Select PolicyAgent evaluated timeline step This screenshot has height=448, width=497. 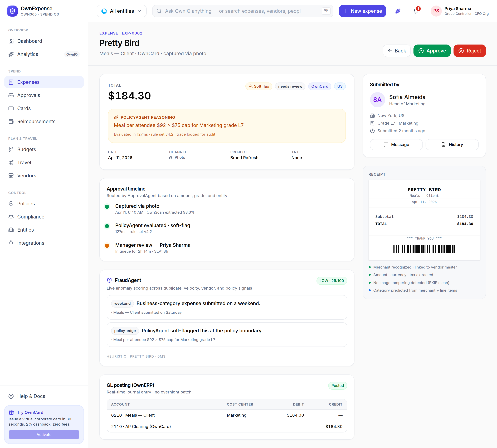pyautogui.click(x=153, y=228)
